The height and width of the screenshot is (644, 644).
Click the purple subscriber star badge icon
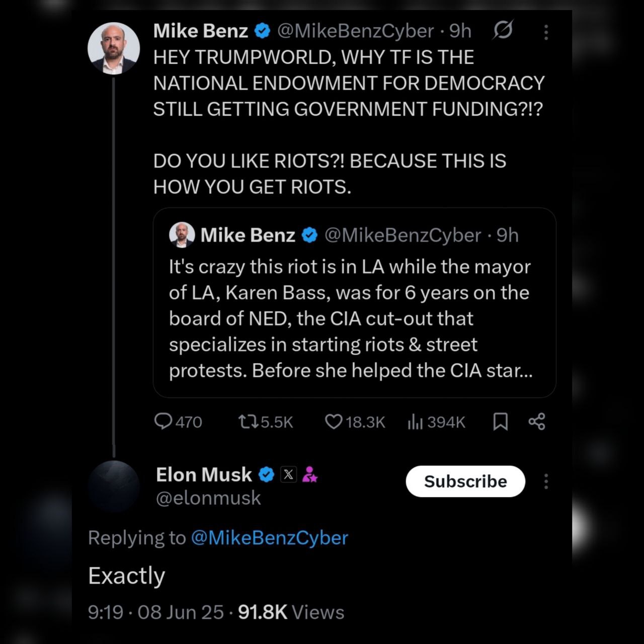coord(309,474)
